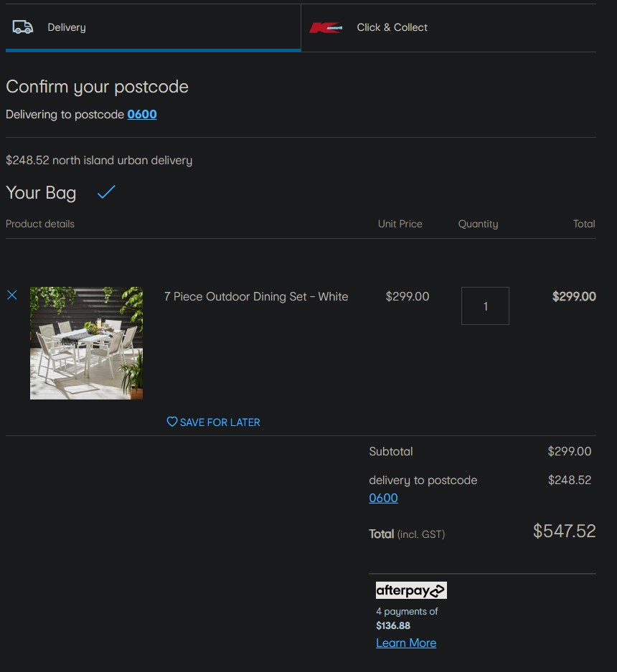Click the blue checkmark beside Your Bag
The image size is (617, 672).
[106, 192]
